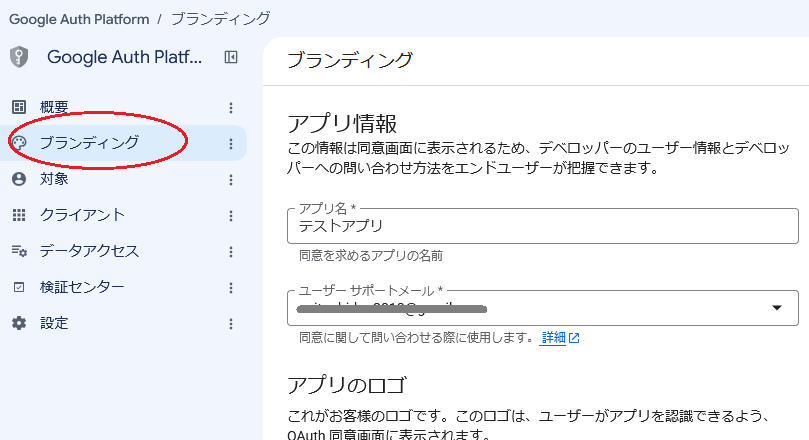The image size is (809, 440).
Task: Open the more-options menu for 検証センター
Action: 231,288
